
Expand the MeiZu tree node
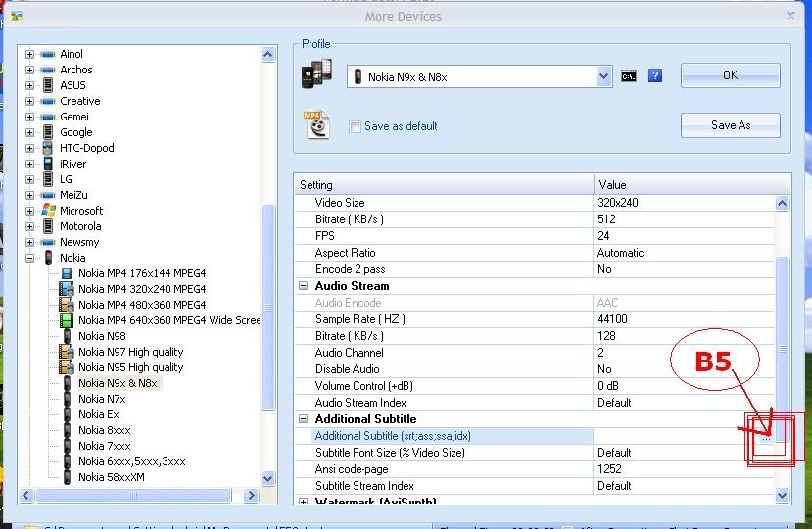click(29, 195)
